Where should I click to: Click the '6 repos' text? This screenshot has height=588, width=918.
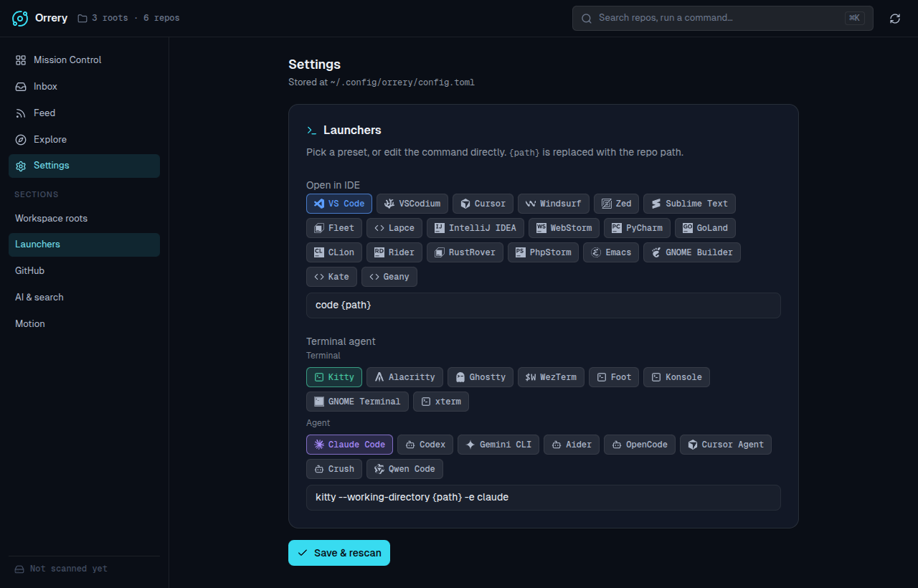coord(161,18)
